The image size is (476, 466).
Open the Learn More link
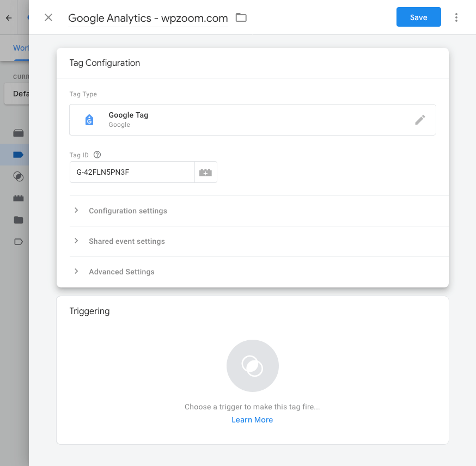coord(252,420)
